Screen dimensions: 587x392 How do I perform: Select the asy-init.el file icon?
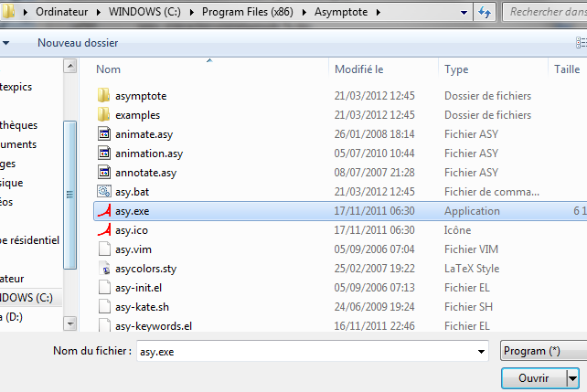pyautogui.click(x=104, y=287)
